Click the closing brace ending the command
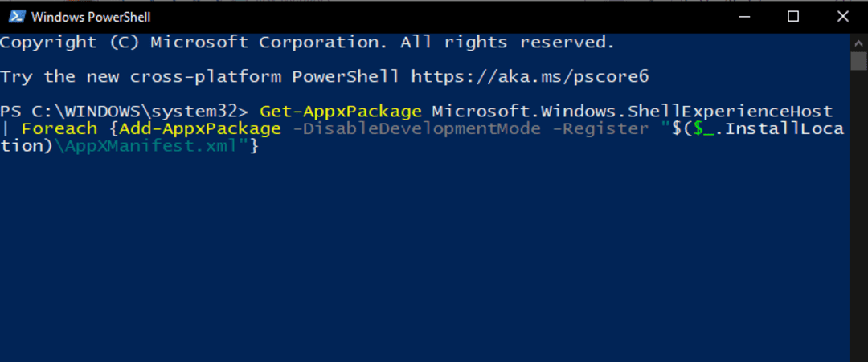868x362 pixels. point(254,147)
